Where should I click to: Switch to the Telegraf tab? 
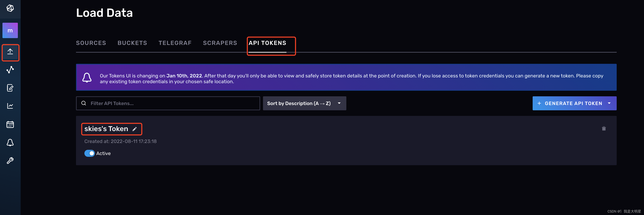(x=175, y=43)
